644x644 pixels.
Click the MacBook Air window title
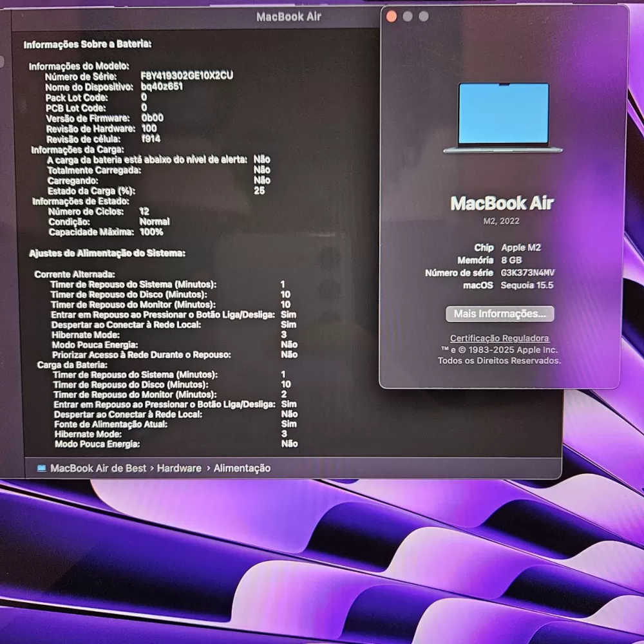tap(289, 17)
